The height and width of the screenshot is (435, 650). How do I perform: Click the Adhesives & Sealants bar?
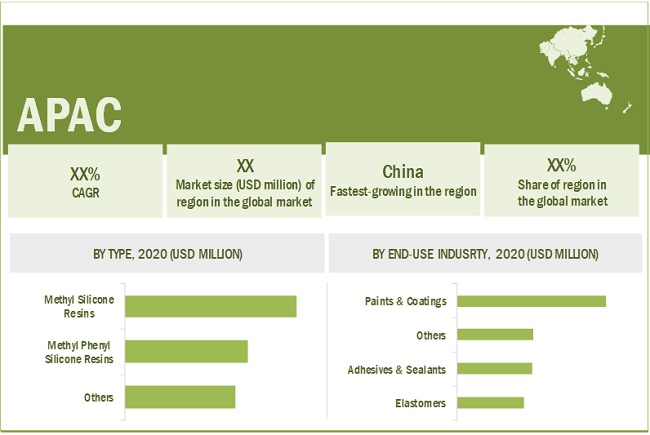[x=493, y=368]
